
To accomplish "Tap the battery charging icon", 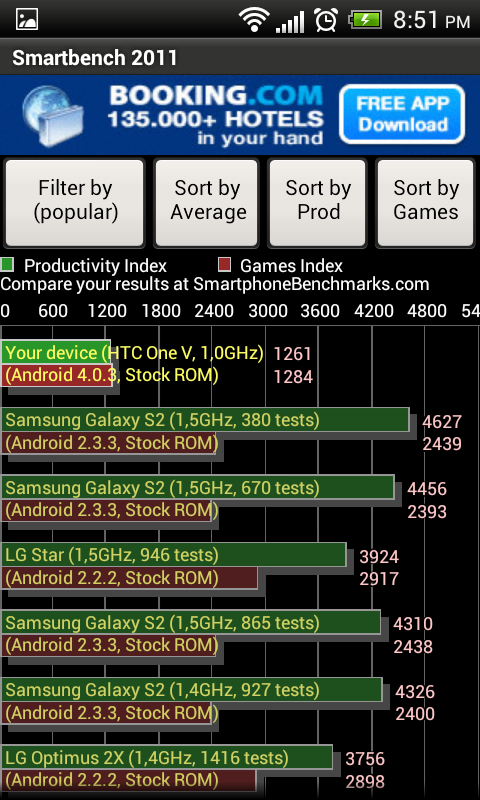I will pos(365,20).
